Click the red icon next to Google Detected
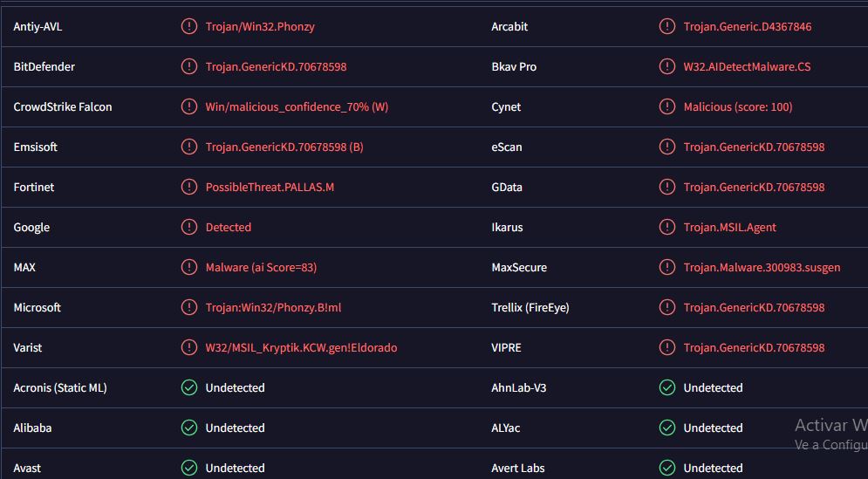This screenshot has width=868, height=479. (188, 227)
